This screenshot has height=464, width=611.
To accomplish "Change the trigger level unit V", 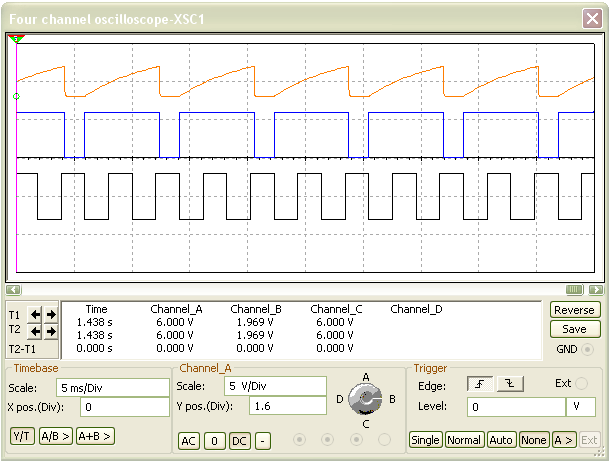I will tap(581, 407).
